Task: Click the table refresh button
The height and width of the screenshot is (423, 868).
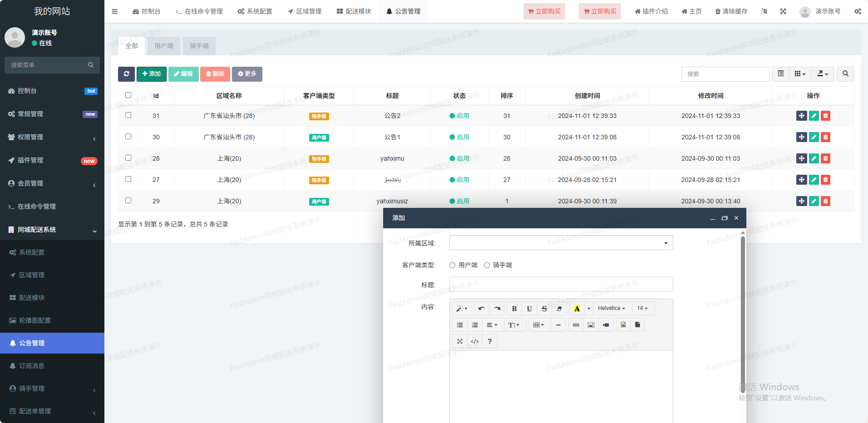Action: pyautogui.click(x=126, y=74)
